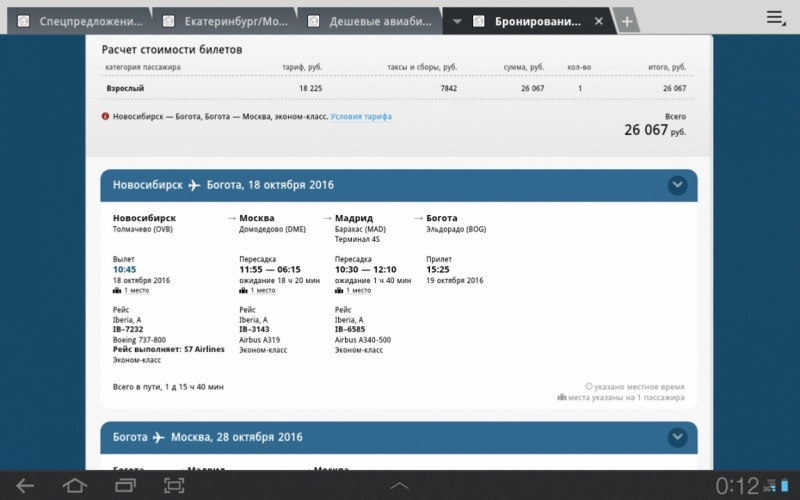Click the Всего в пути, 1 д 15 ч 40 мин text
This screenshot has width=800, height=500.
pos(168,387)
